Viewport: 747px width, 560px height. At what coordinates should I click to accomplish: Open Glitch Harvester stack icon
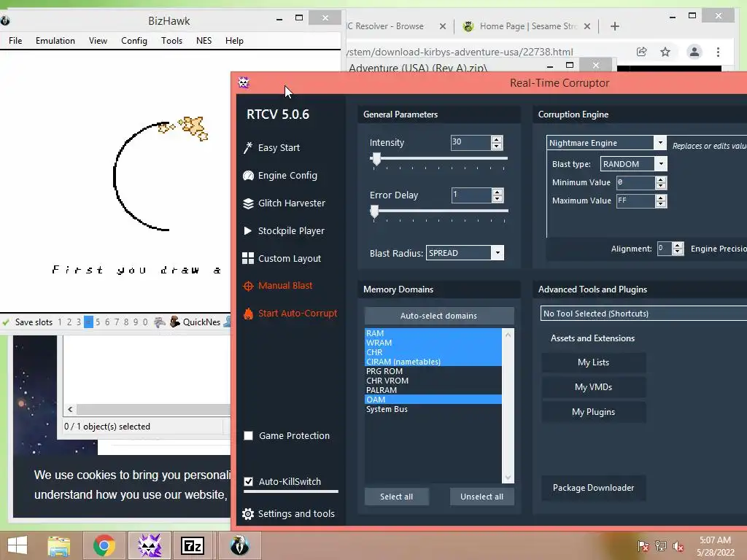[x=248, y=203]
